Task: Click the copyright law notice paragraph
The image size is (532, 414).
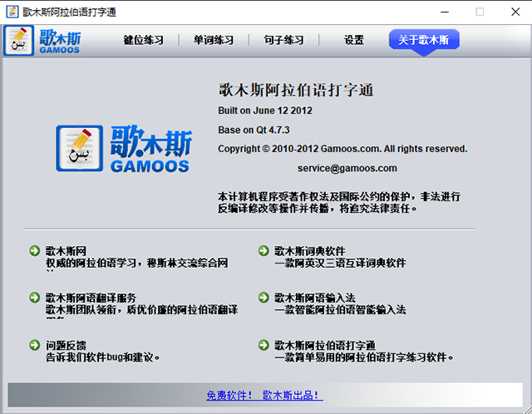Action: pyautogui.click(x=339, y=202)
